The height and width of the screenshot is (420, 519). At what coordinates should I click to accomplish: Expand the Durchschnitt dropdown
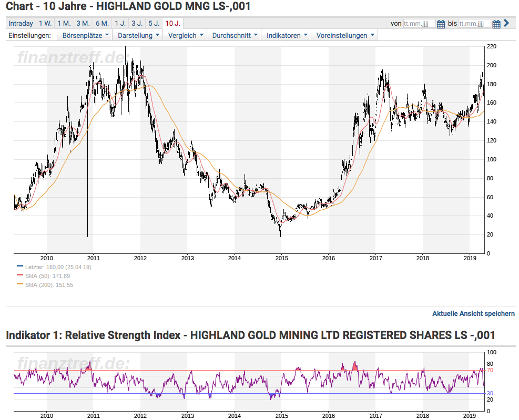[x=235, y=35]
